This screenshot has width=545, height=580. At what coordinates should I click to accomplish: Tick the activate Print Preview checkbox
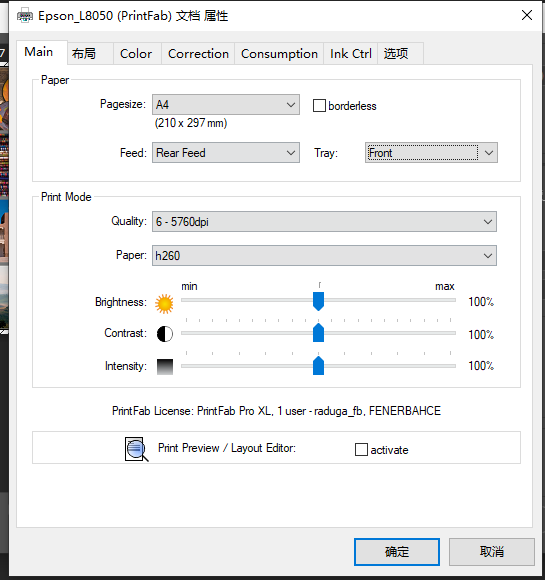[x=361, y=450]
